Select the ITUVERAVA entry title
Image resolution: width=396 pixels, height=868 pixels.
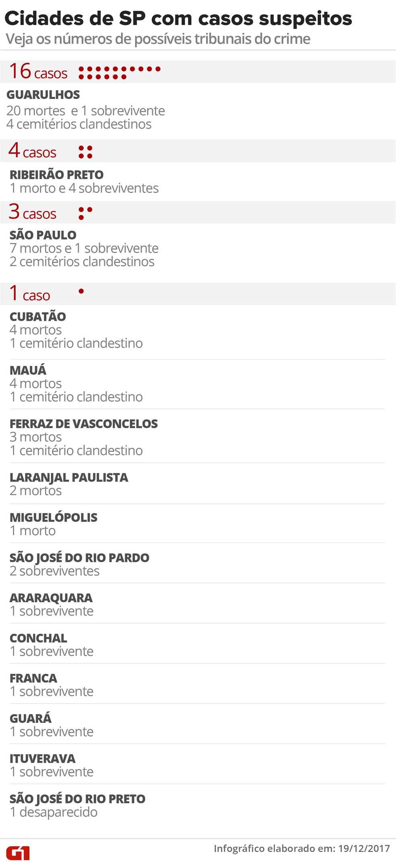click(x=42, y=759)
